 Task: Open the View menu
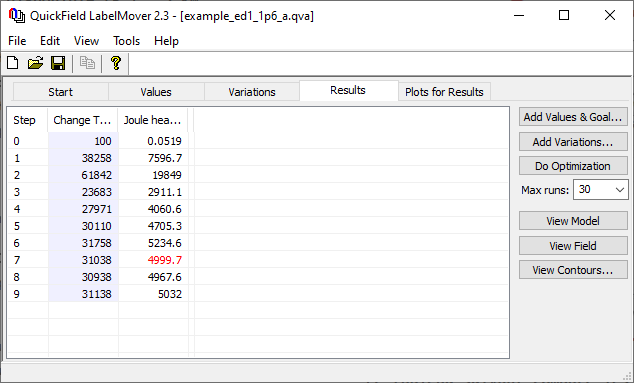click(x=86, y=41)
